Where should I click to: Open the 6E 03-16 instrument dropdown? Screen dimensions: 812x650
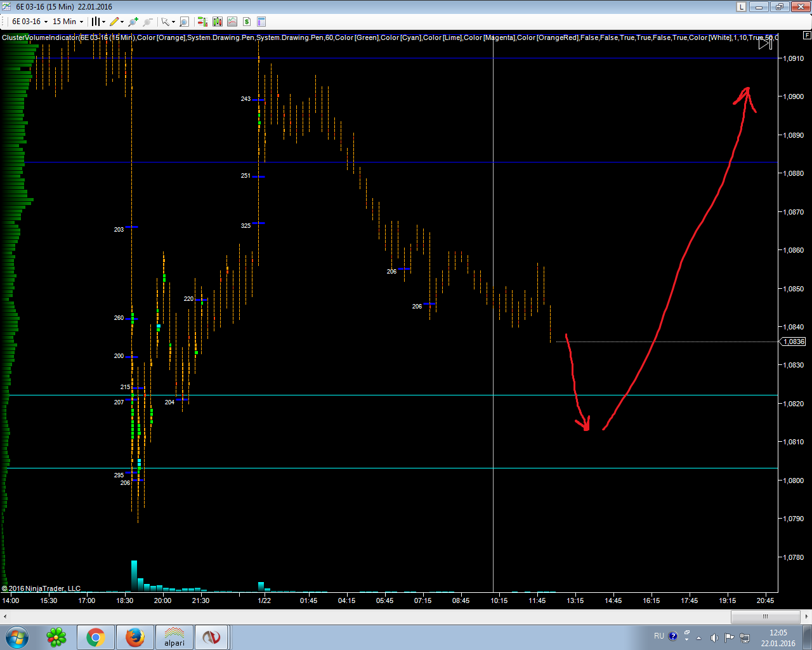tap(30, 22)
